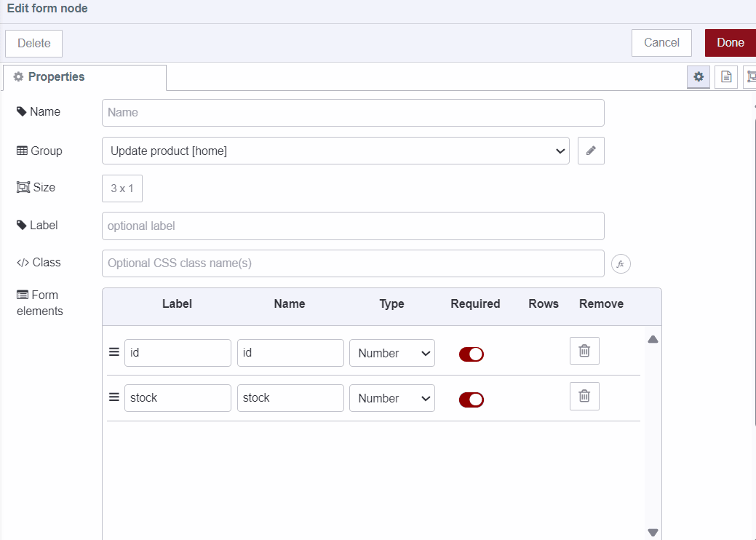Open the stock field Type dropdown

391,398
